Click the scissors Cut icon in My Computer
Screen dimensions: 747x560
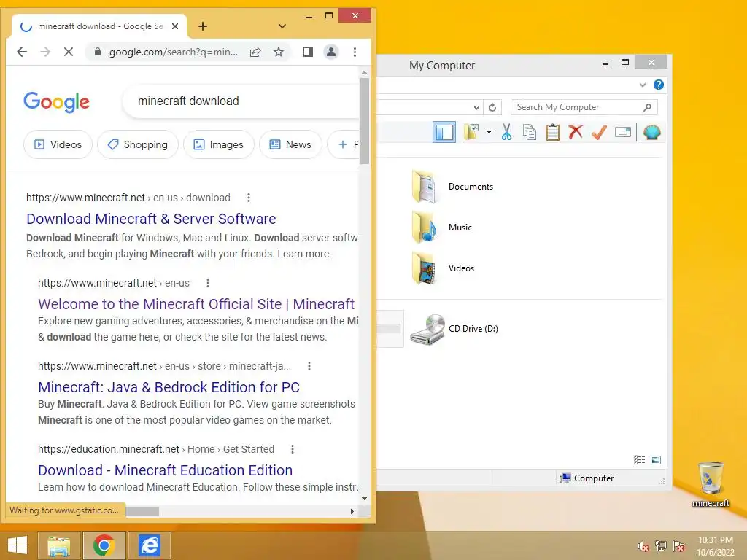point(506,132)
